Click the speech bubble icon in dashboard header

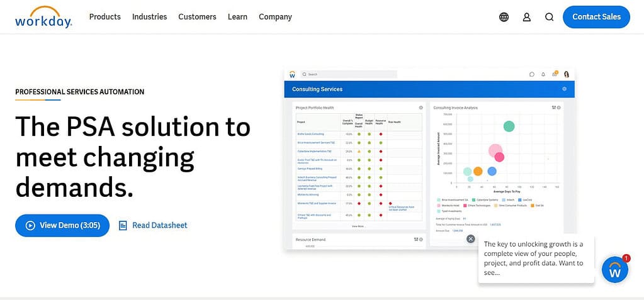(x=532, y=74)
